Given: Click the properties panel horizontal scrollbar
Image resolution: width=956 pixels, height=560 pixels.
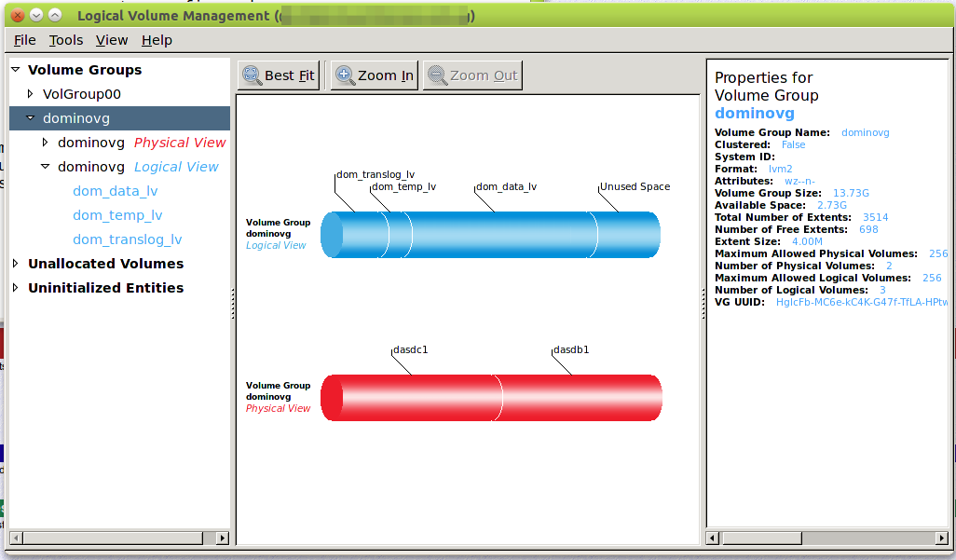Looking at the screenshot, I should click(761, 538).
